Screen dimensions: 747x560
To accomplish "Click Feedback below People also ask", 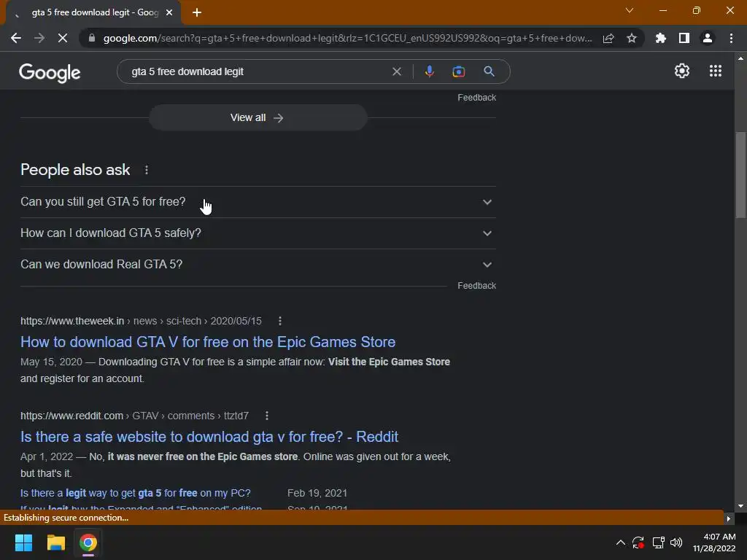I will [477, 286].
